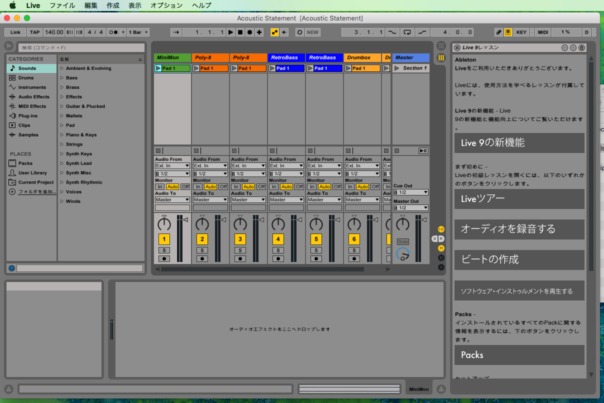
Task: Solo track 3 with its S button
Action: pyautogui.click(x=240, y=250)
